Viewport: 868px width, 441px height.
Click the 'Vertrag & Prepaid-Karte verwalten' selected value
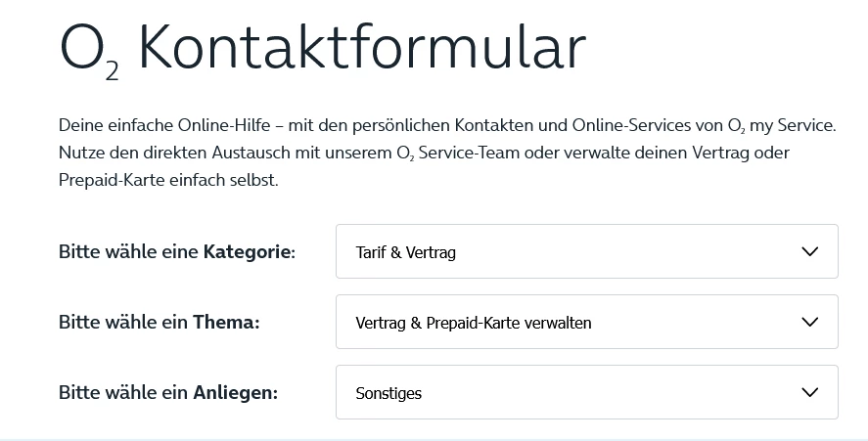[x=473, y=323]
